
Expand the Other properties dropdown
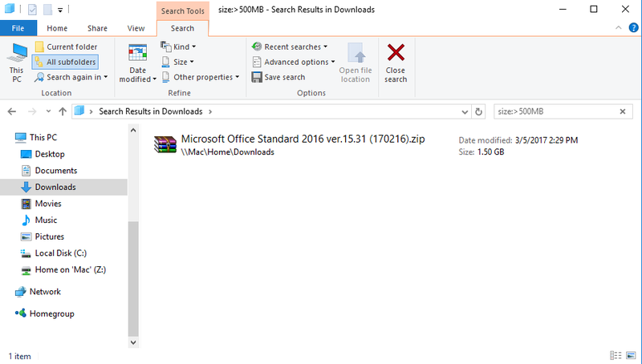point(201,77)
